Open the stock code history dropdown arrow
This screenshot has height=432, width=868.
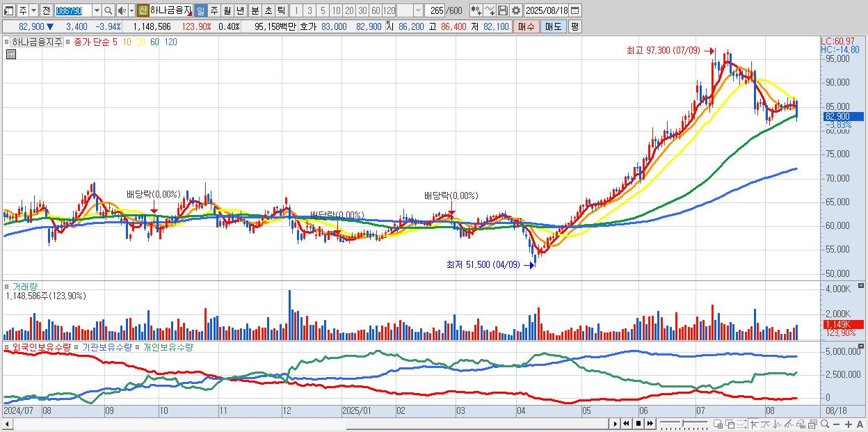click(x=97, y=10)
